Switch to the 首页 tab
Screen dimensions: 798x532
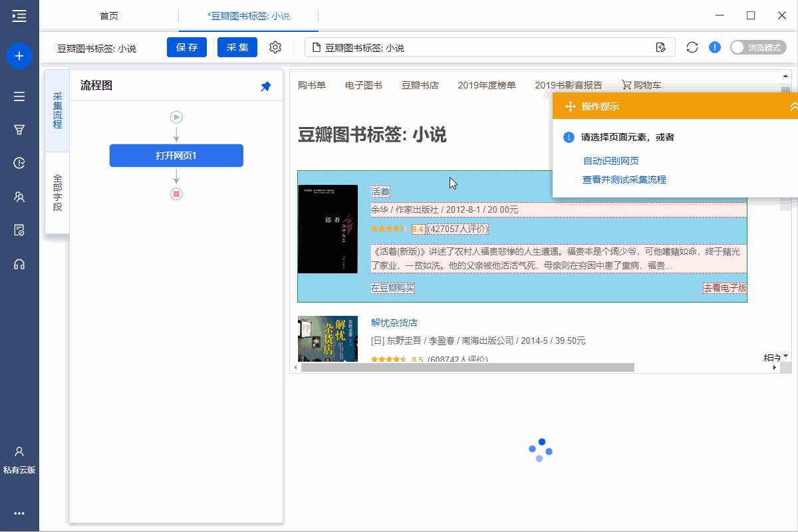click(109, 16)
